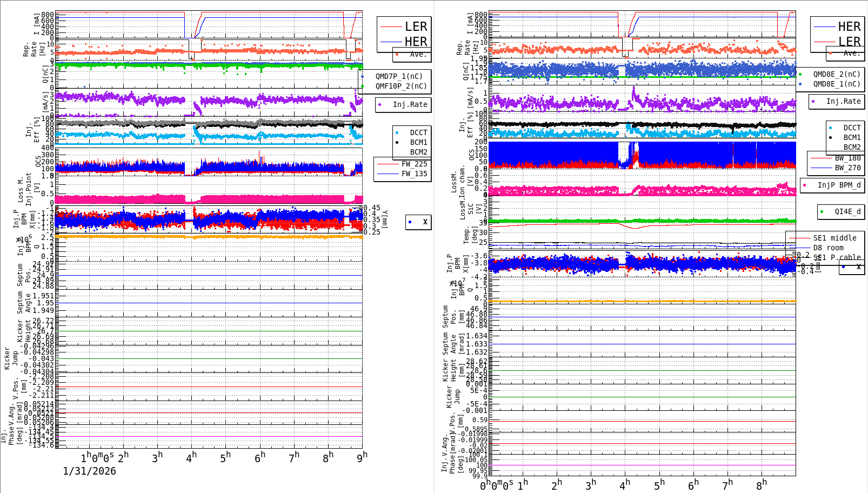Toggle the blue X marker in left legend
This screenshot has height=493, width=868.
click(410, 222)
